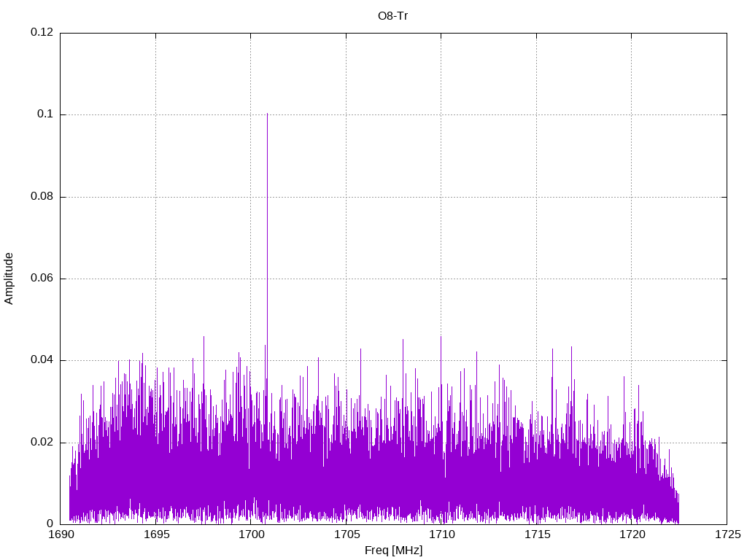Click the 0.04 y-axis tick label
The image size is (747, 560).
[42, 360]
